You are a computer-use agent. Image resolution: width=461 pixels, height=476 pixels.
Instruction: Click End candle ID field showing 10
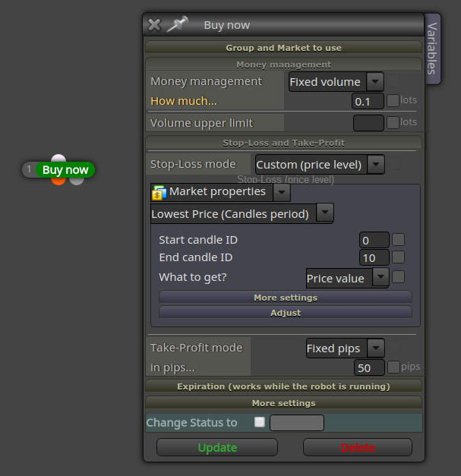click(374, 257)
